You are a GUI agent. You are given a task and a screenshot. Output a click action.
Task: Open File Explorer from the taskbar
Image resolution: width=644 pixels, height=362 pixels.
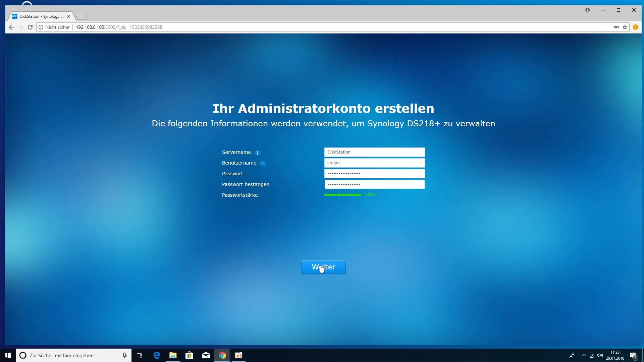[x=173, y=355]
